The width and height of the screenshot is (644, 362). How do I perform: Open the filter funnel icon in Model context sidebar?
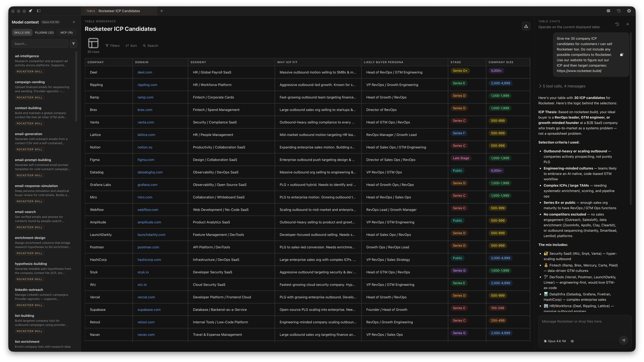(74, 44)
